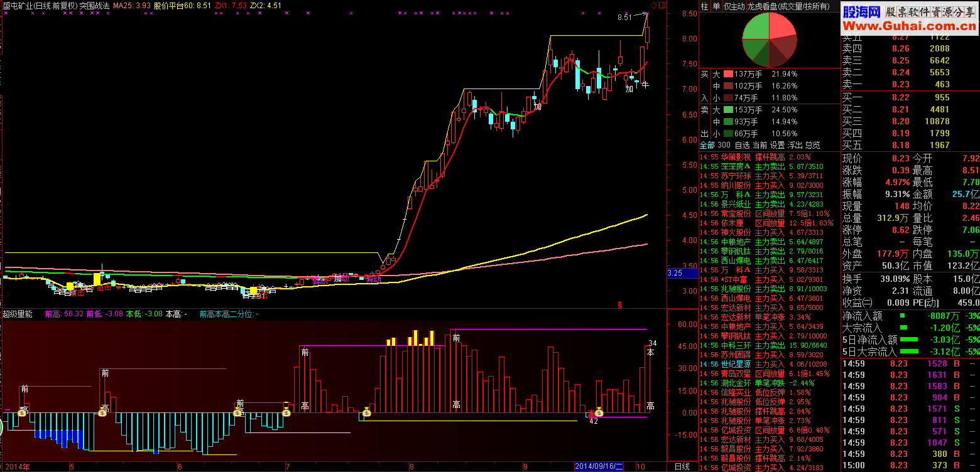Screen dimensions: 980x472
Task: Select the 300 filter tab
Action: (x=724, y=145)
